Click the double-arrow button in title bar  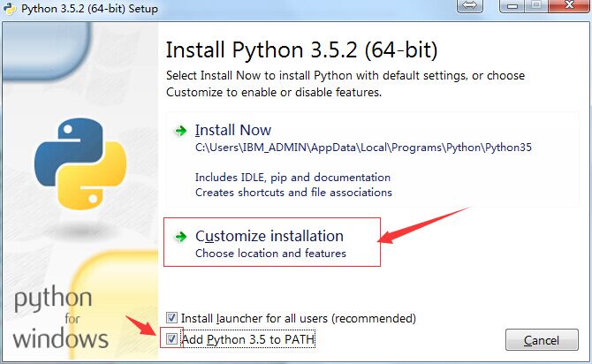469,5
